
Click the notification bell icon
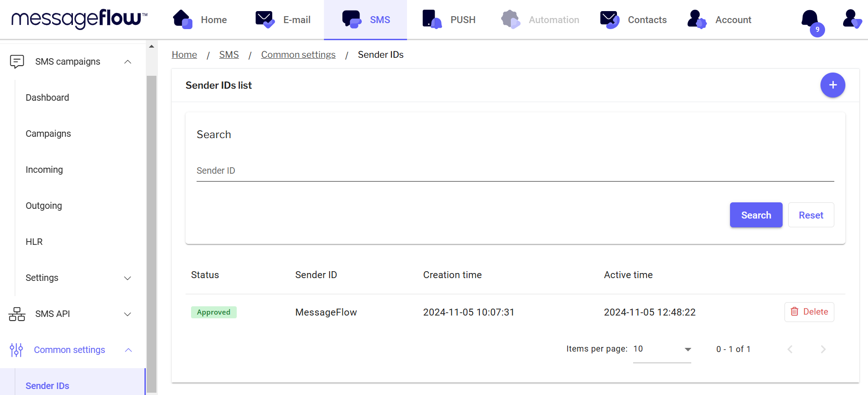point(810,19)
